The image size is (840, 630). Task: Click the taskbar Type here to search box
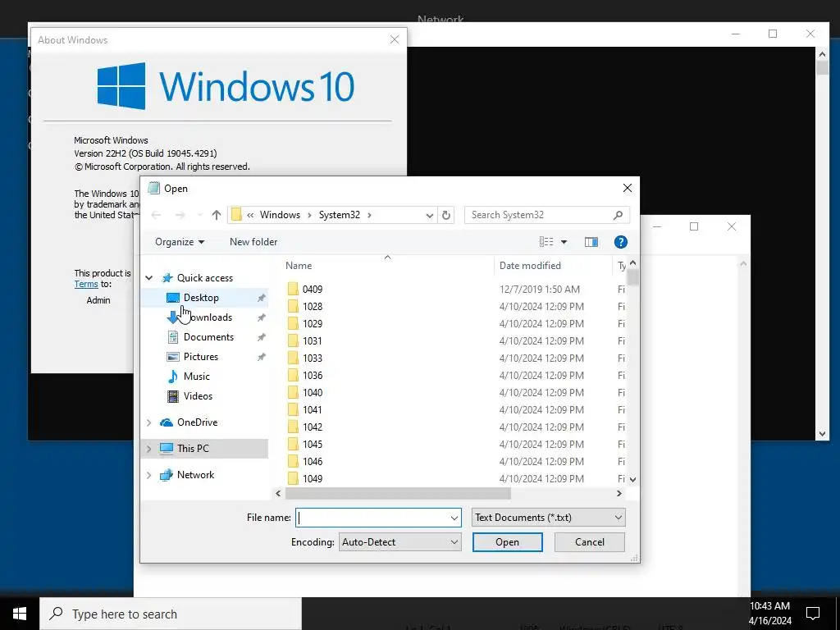coord(171,614)
